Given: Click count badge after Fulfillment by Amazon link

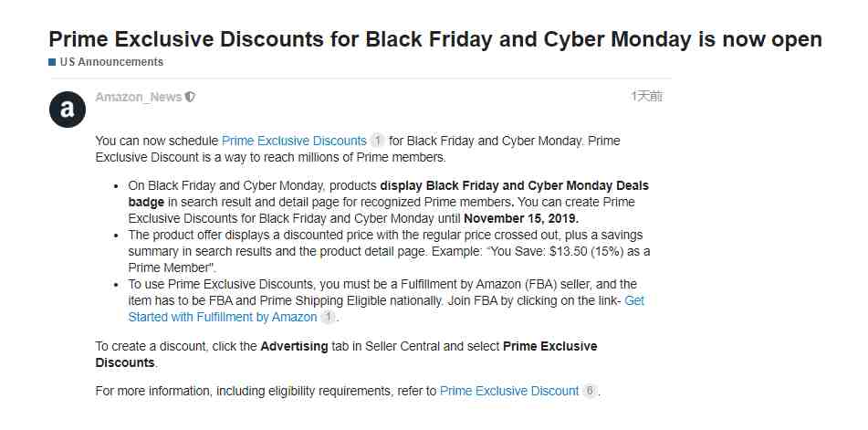Looking at the screenshot, I should [x=329, y=317].
